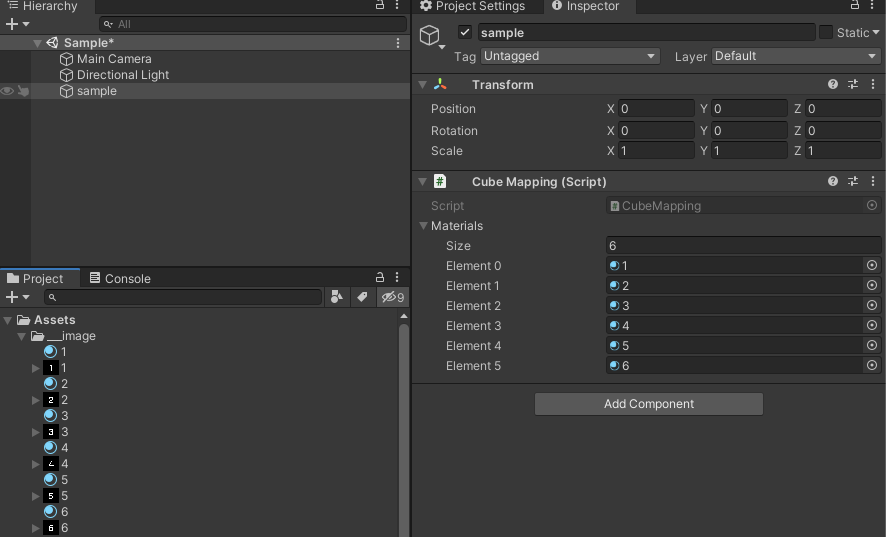Collapse the Materials array

pyautogui.click(x=423, y=226)
